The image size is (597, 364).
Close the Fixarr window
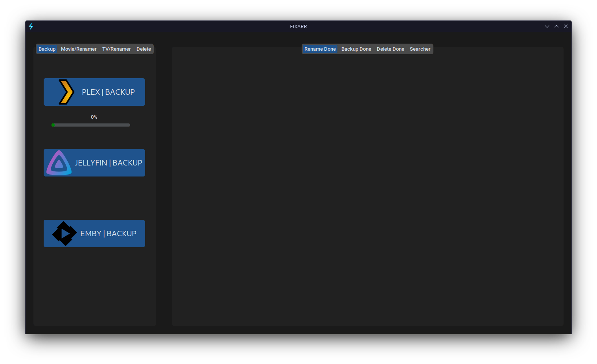[566, 26]
